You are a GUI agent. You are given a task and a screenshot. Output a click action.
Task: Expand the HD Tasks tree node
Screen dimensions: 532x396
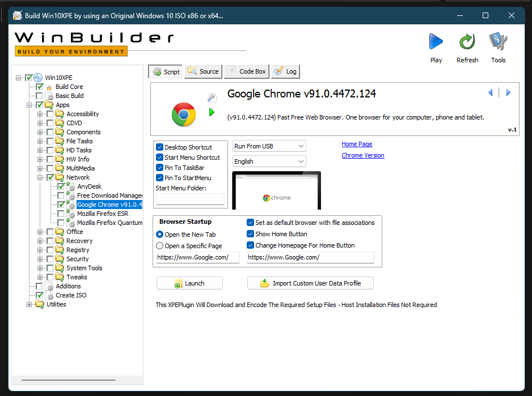click(40, 150)
